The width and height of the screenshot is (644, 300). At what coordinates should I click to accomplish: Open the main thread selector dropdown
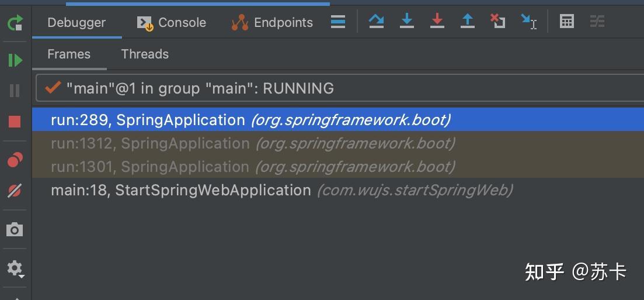click(340, 88)
